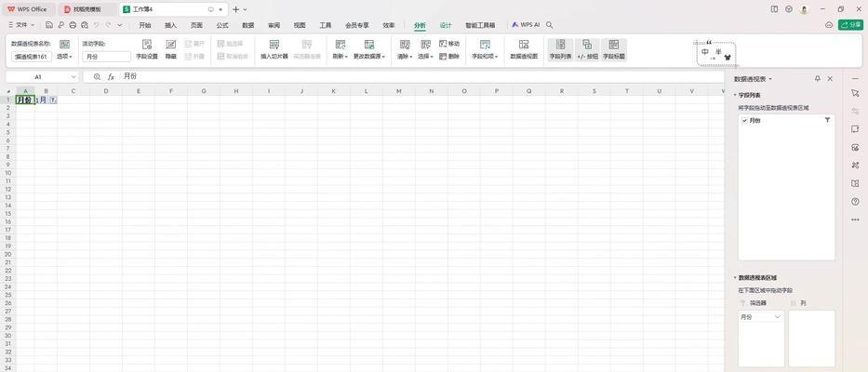Open the help question-mark icon in sidebar
Image resolution: width=868 pixels, height=372 pixels.
pyautogui.click(x=855, y=202)
